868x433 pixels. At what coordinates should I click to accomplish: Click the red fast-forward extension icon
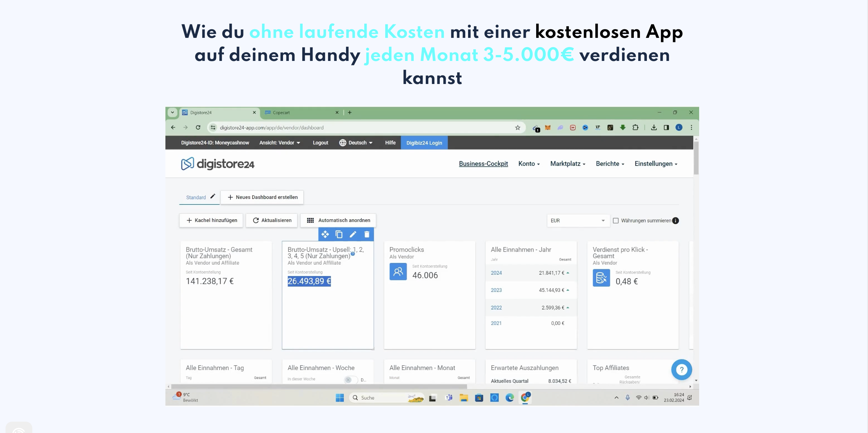tap(573, 128)
